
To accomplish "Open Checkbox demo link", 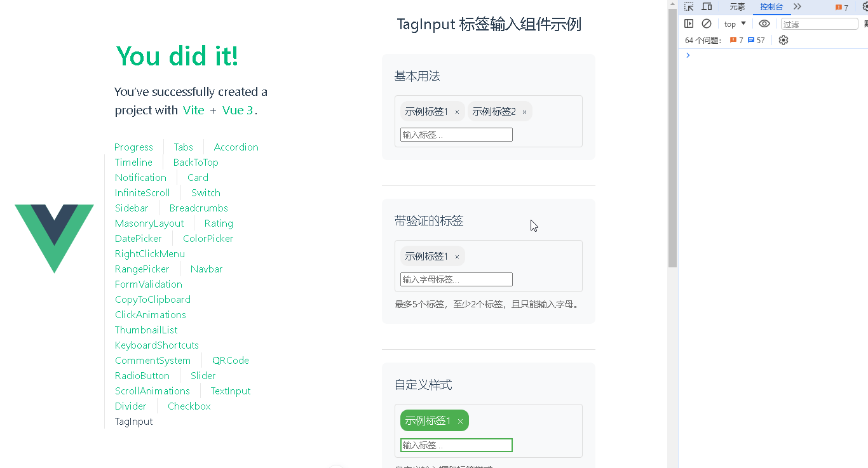I will tap(189, 406).
